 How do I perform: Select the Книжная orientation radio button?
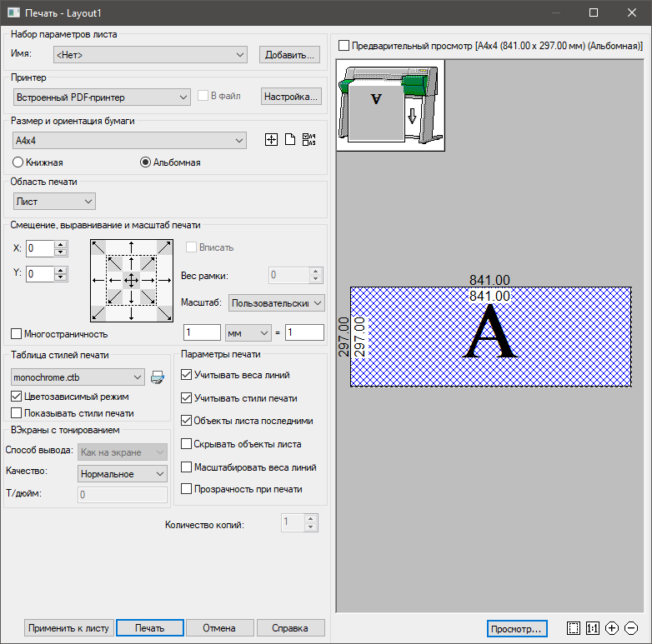pos(19,162)
